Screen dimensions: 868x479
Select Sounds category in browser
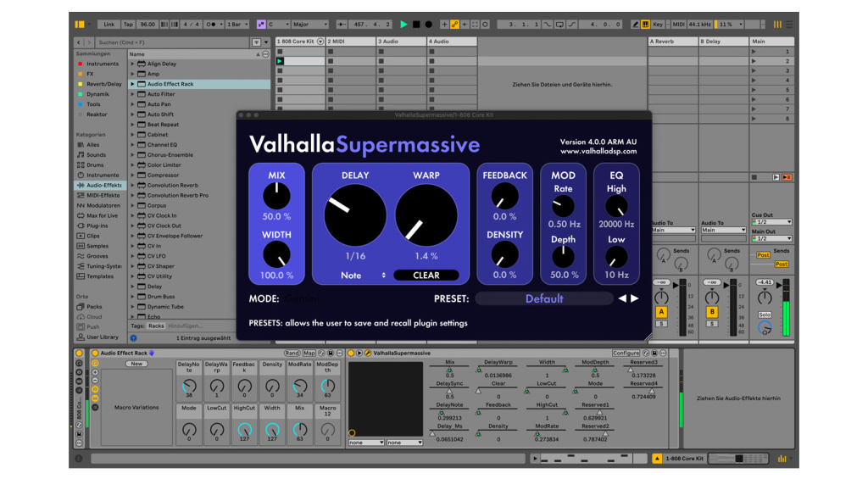96,155
